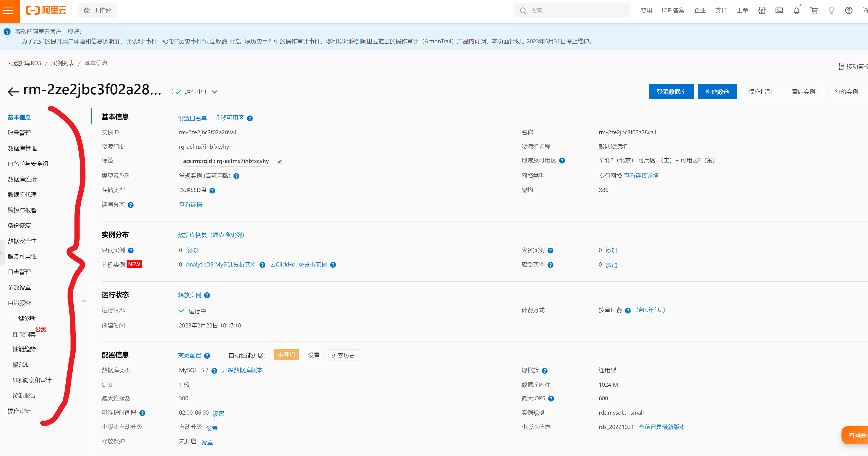This screenshot has width=868, height=456.
Task: Open the notification bell
Action: pyautogui.click(x=796, y=10)
